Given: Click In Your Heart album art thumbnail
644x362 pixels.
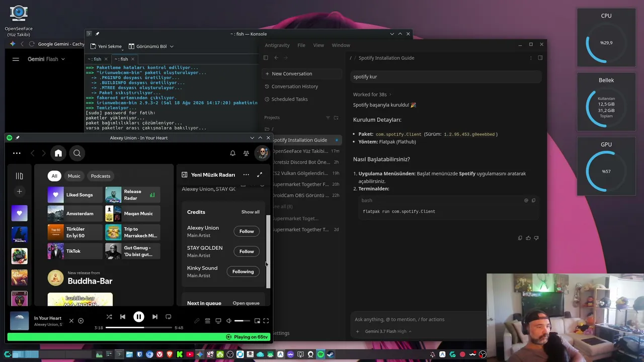Looking at the screenshot, I should point(20,321).
